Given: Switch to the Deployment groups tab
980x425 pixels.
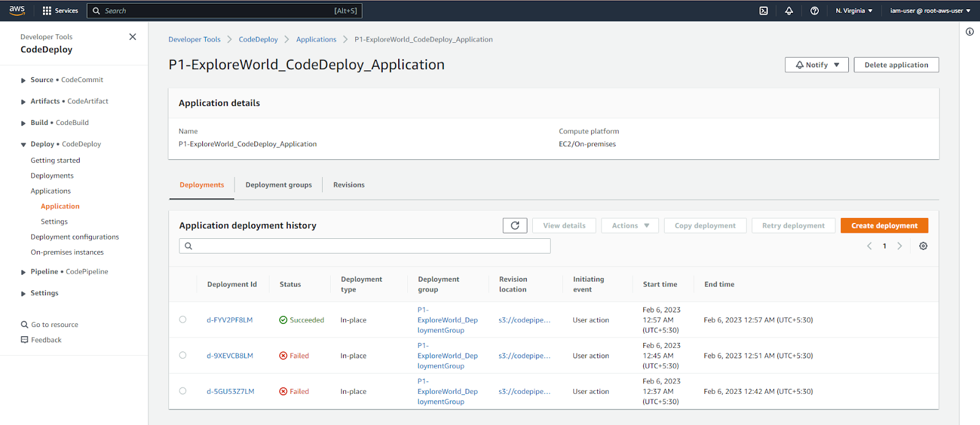Looking at the screenshot, I should [x=279, y=185].
